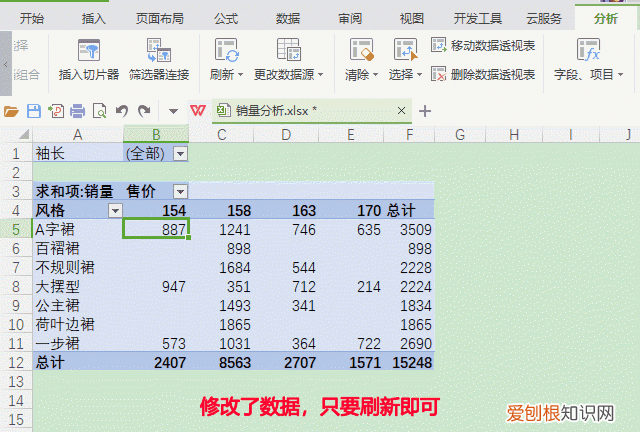Switch to the 插入 ribbon tab
The width and height of the screenshot is (640, 432).
tap(93, 18)
